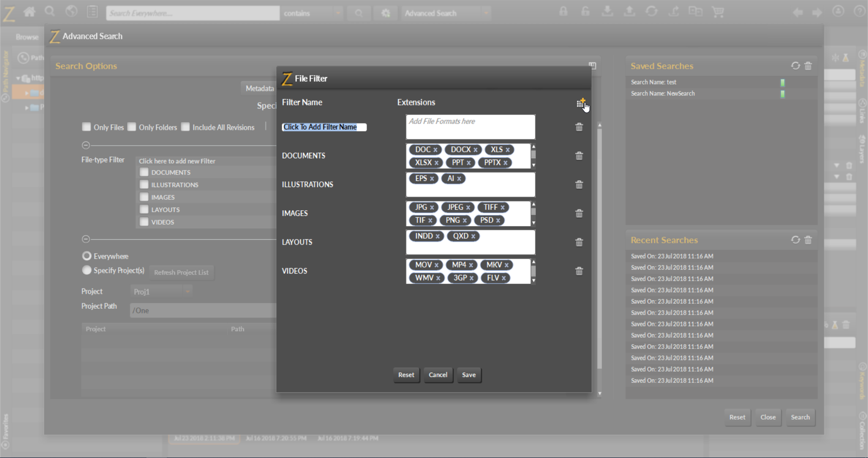Click the Project Path field containing /One
The image size is (868, 458).
coord(203,311)
